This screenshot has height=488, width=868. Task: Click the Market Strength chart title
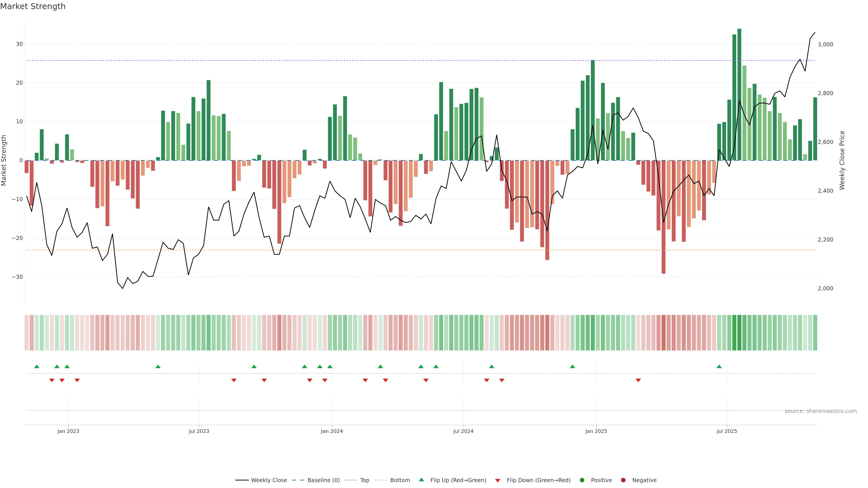tap(33, 6)
